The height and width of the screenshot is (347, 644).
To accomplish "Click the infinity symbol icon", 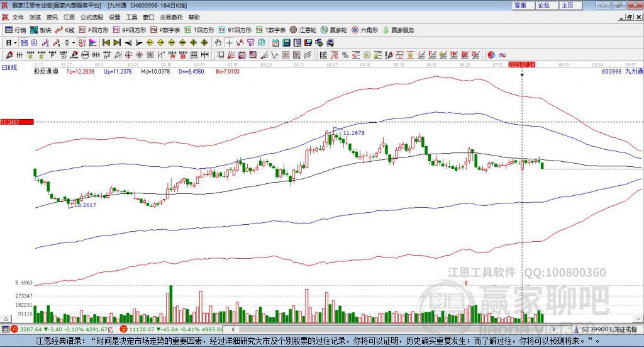I will coord(502,55).
